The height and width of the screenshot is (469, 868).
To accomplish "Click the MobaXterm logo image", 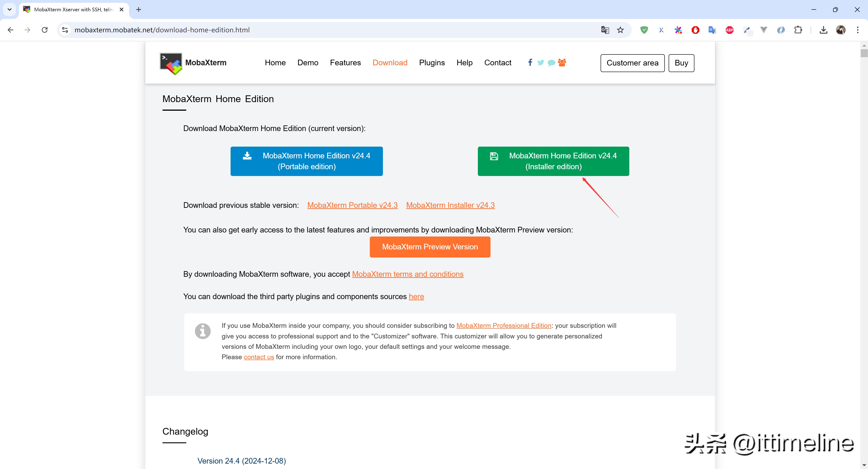I will tap(171, 63).
